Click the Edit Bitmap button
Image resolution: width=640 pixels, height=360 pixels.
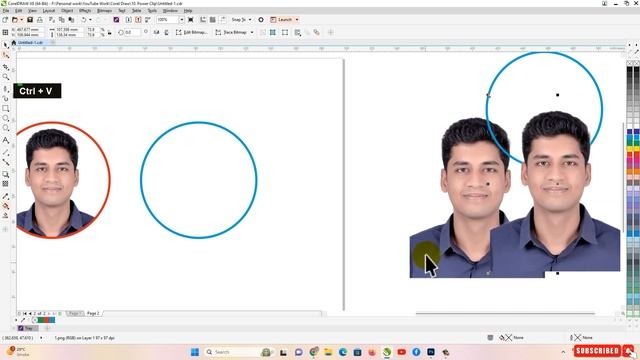192,32
